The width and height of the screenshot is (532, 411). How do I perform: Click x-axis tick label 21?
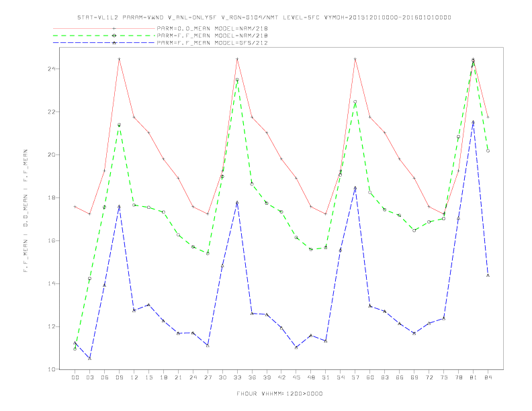coord(178,377)
